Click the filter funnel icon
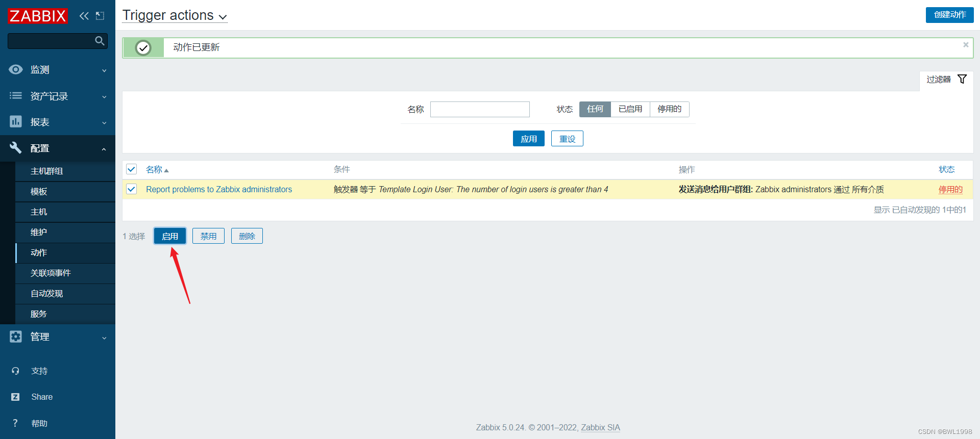Viewport: 980px width, 439px height. pyautogui.click(x=962, y=79)
